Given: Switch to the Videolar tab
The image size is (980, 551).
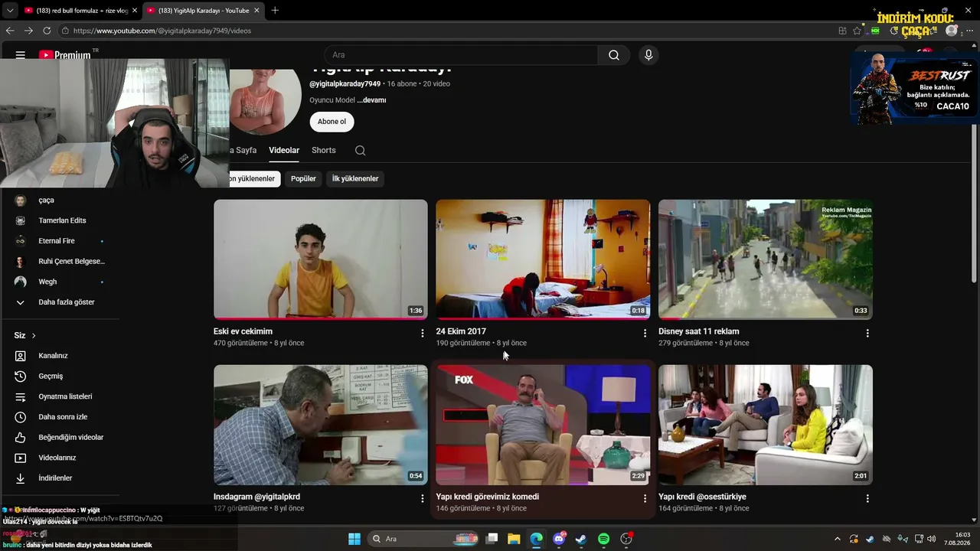Looking at the screenshot, I should [x=284, y=151].
